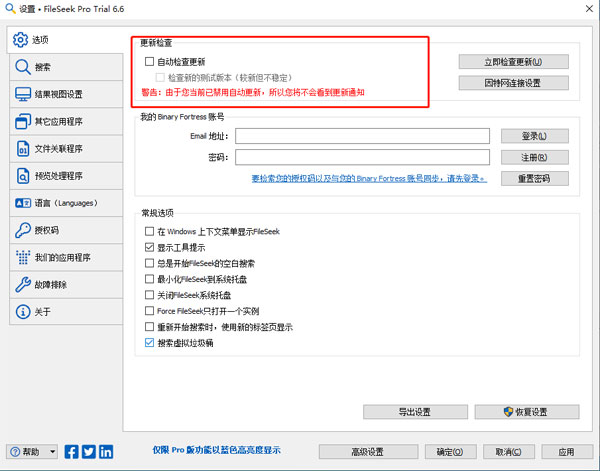This screenshot has width=600, height=471.
Task: Open the Facebook icon link
Action: 71,452
